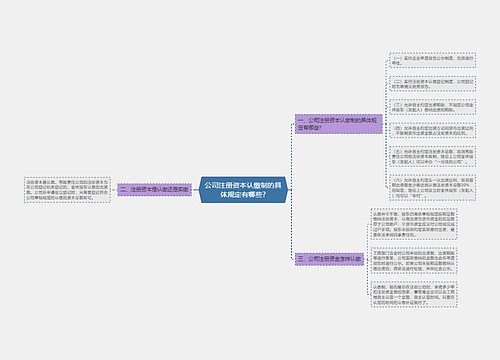Select the purple node beginning with 二、
This screenshot has height=360, width=500.
(155, 190)
